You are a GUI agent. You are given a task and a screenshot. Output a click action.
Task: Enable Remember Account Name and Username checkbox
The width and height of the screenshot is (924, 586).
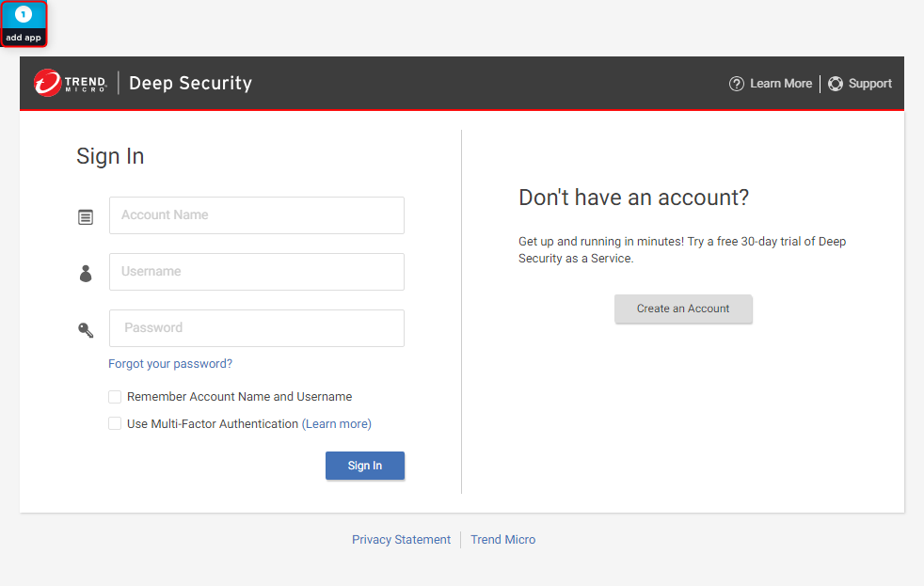tap(115, 397)
